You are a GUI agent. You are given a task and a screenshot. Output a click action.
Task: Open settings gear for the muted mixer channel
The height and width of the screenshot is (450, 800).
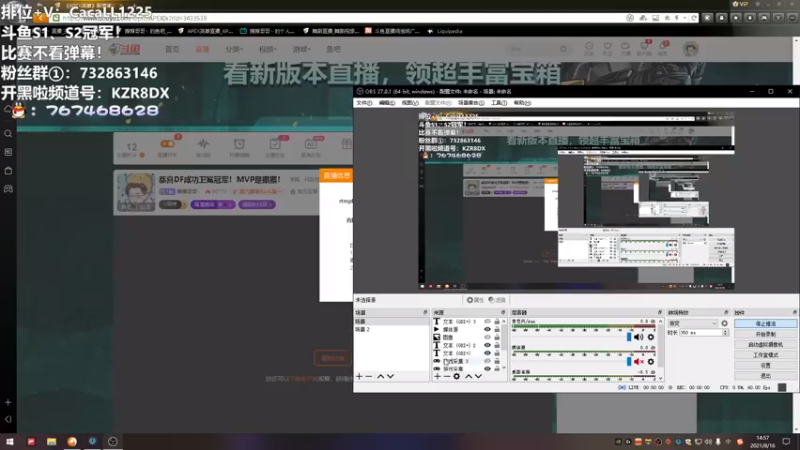pyautogui.click(x=651, y=362)
